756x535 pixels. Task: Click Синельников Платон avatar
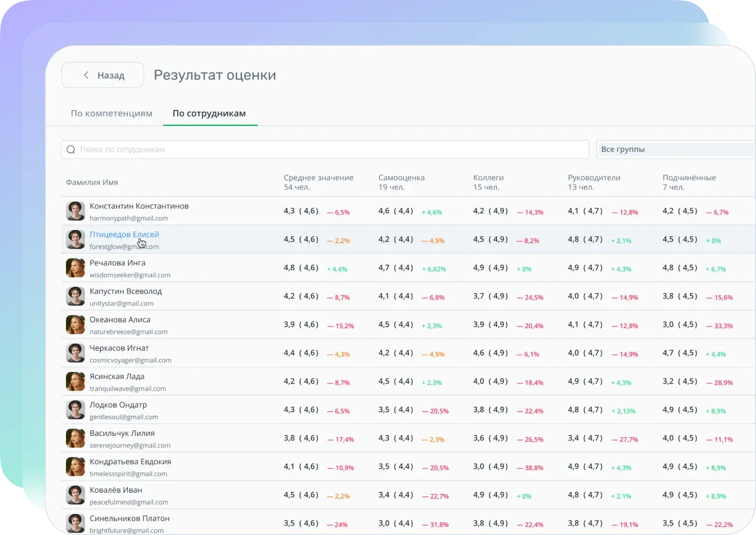tap(76, 523)
